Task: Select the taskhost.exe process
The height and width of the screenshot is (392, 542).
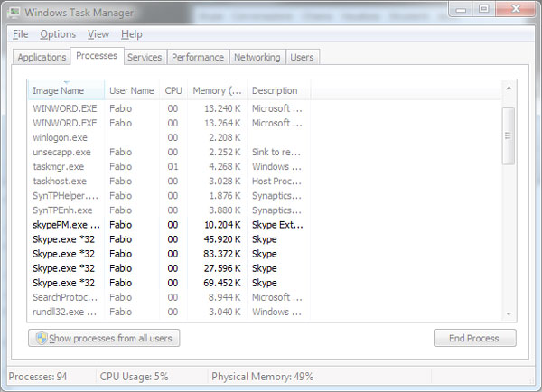Action: coord(169,182)
